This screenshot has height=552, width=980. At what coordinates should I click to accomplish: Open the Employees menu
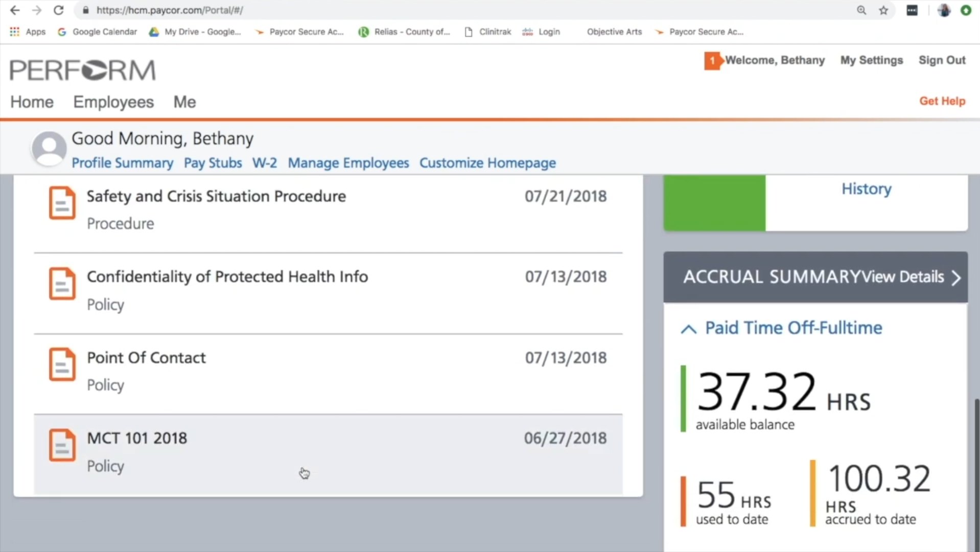(113, 102)
